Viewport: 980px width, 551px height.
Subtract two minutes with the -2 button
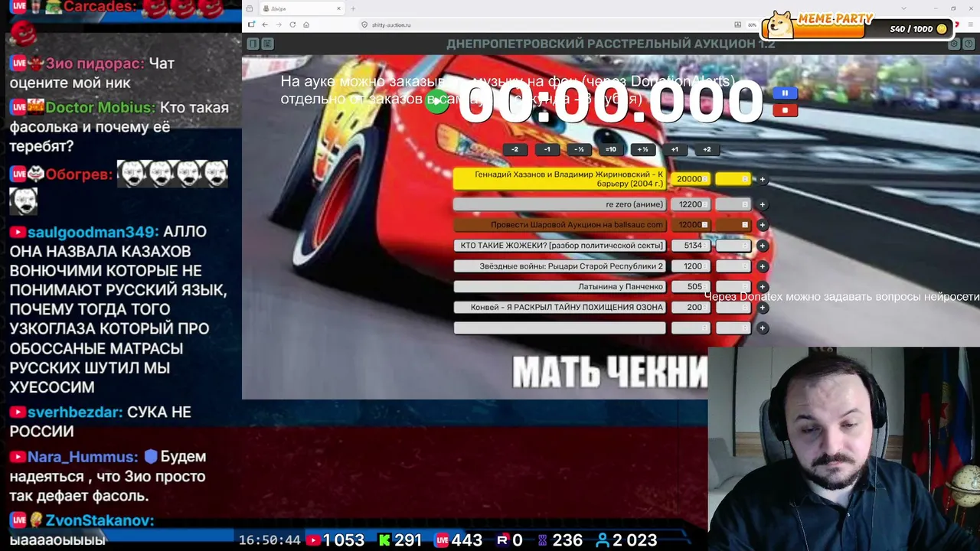click(x=514, y=149)
